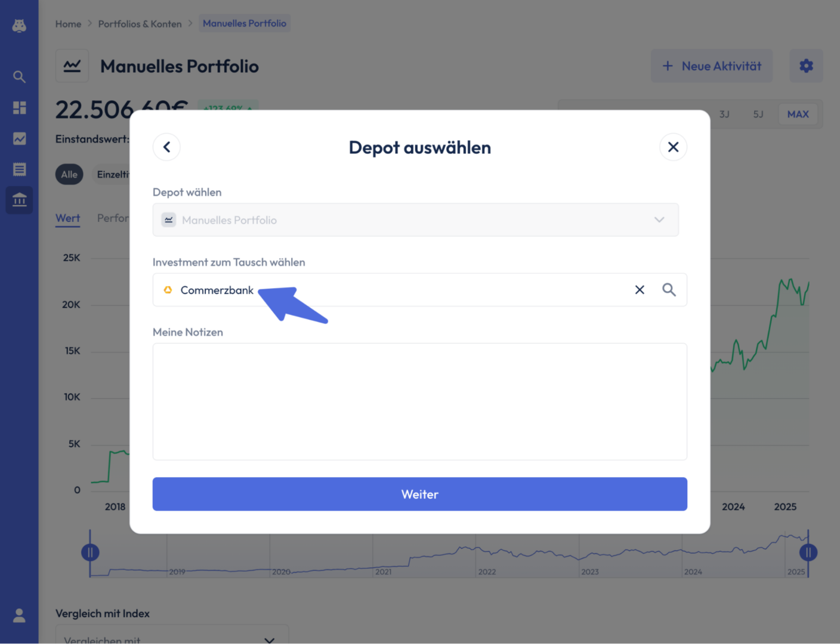The width and height of the screenshot is (840, 644).
Task: Open the search icon in the sidebar
Action: point(19,76)
